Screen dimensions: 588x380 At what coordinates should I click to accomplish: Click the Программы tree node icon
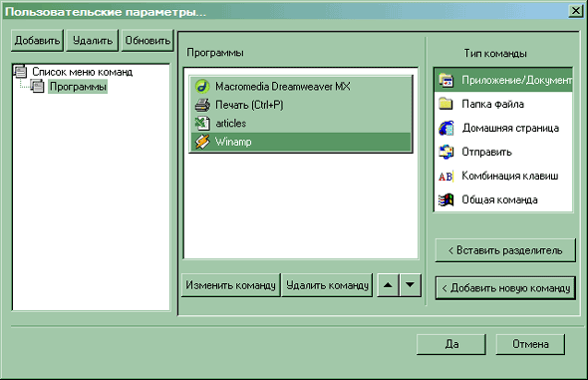coord(37,87)
